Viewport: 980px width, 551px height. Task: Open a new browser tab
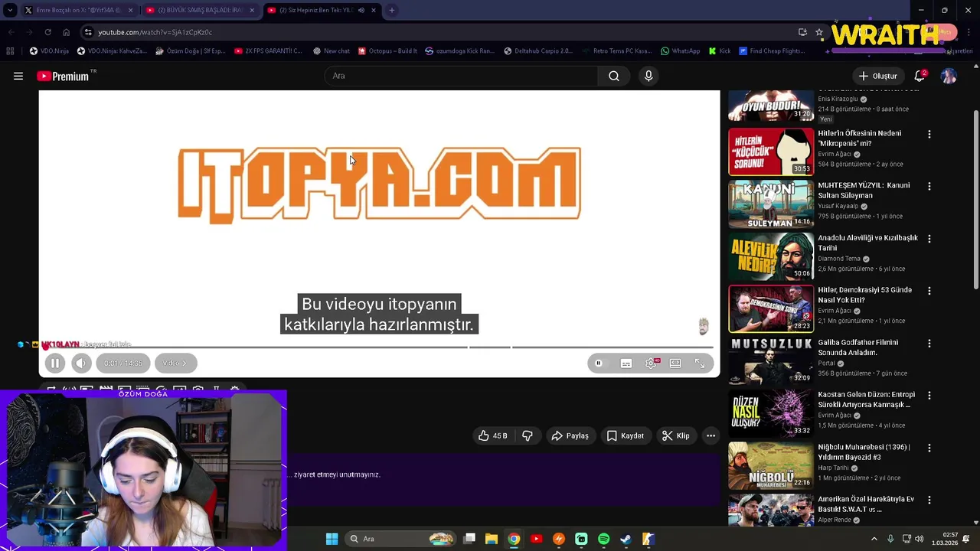tap(391, 10)
